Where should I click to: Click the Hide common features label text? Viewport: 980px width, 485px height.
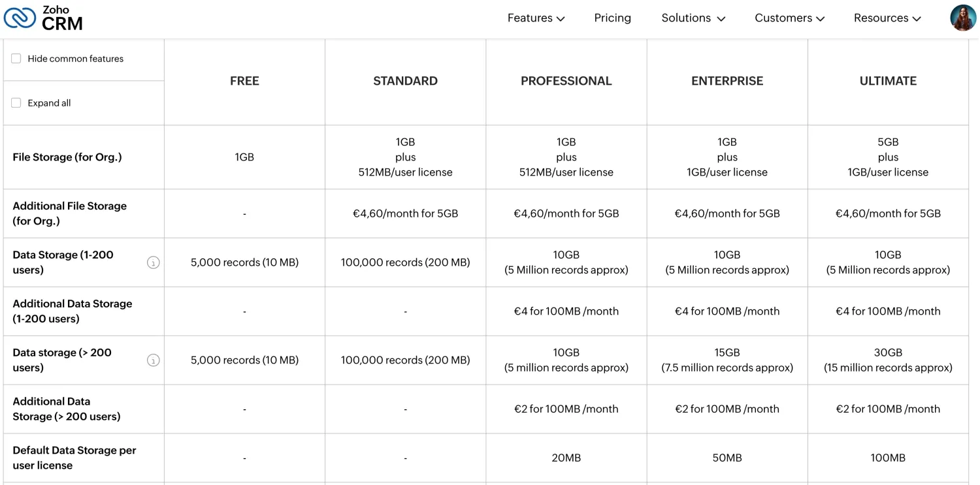tap(75, 59)
